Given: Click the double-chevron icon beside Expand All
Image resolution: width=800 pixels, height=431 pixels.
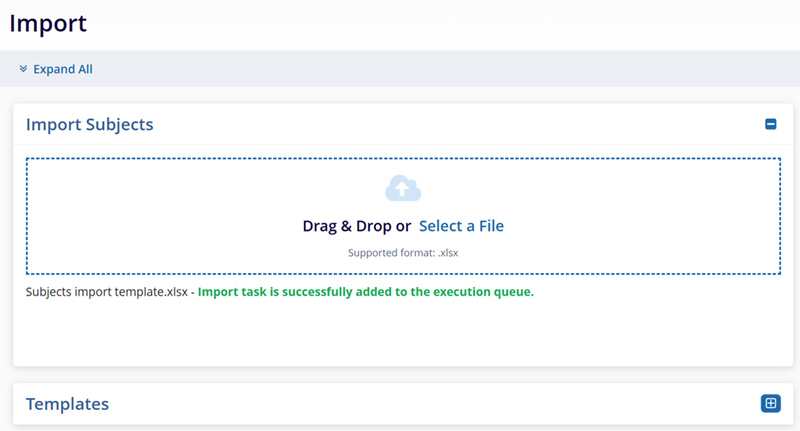Looking at the screenshot, I should [23, 69].
